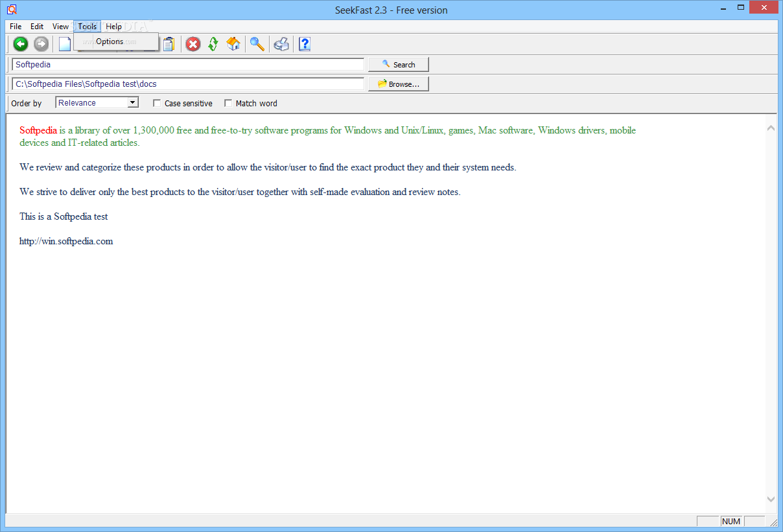Click the red Softpedia highlighted word
This screenshot has height=532, width=783.
[38, 130]
